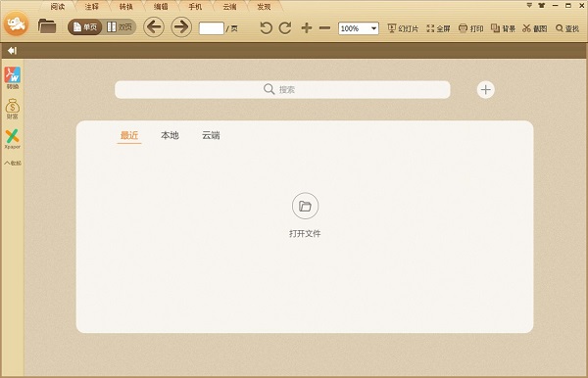The image size is (588, 378).
Task: Click the elephant logo button
Action: point(16,24)
